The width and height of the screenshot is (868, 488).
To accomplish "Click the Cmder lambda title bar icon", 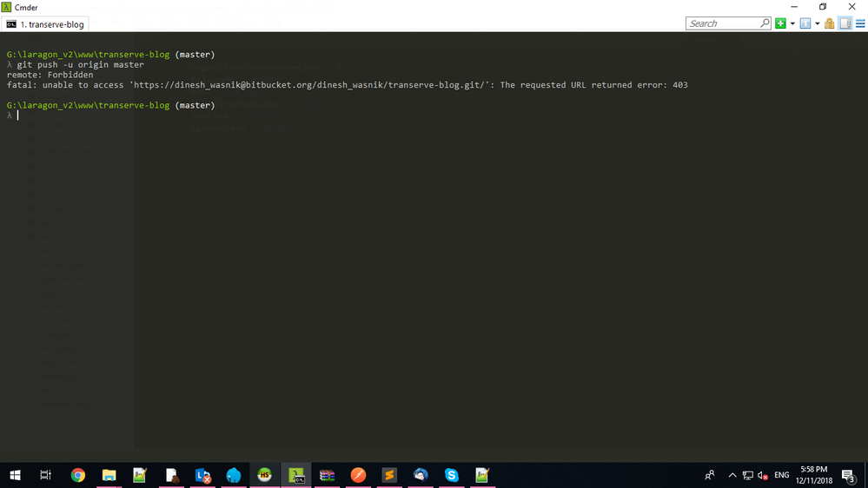I will tap(8, 7).
